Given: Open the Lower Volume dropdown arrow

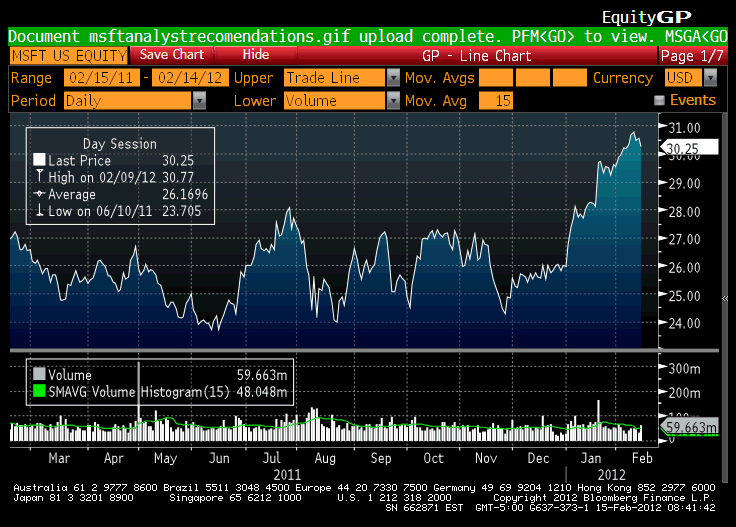Looking at the screenshot, I should [393, 100].
